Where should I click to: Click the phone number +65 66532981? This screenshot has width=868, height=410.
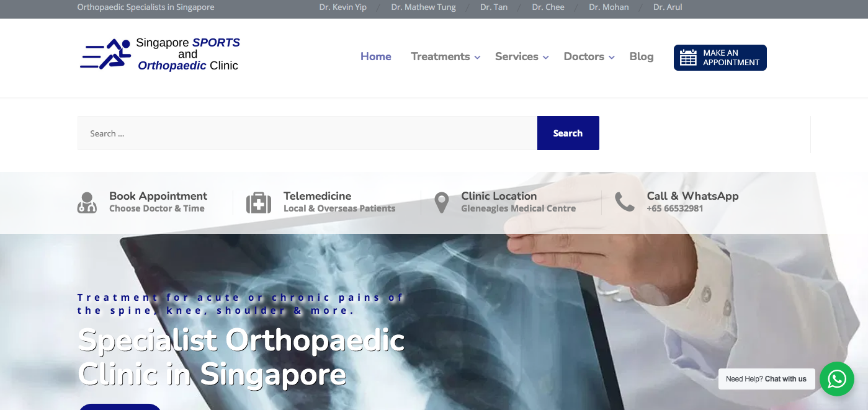point(675,208)
